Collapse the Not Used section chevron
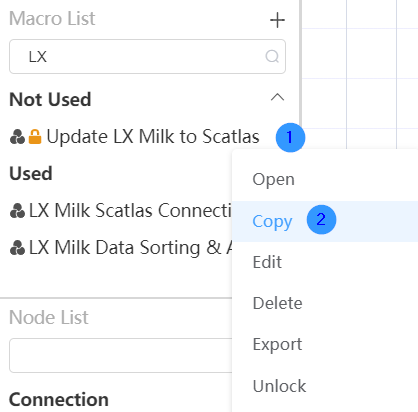Screen dimensions: 418x412 click(x=277, y=97)
